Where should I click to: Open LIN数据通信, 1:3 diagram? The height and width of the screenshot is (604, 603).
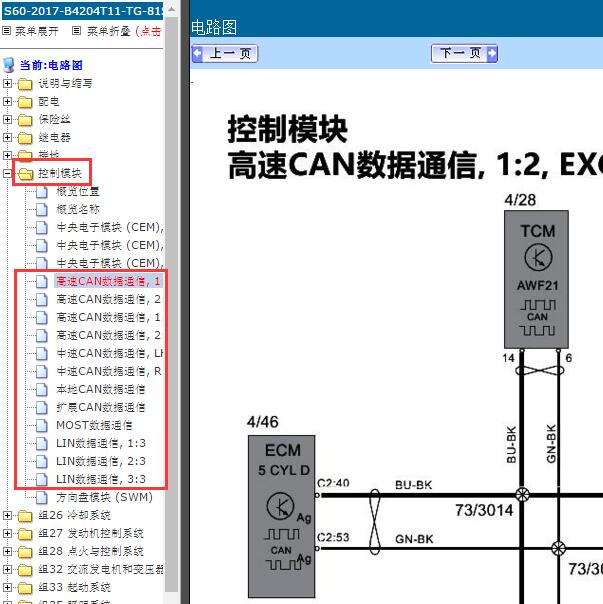(x=101, y=443)
